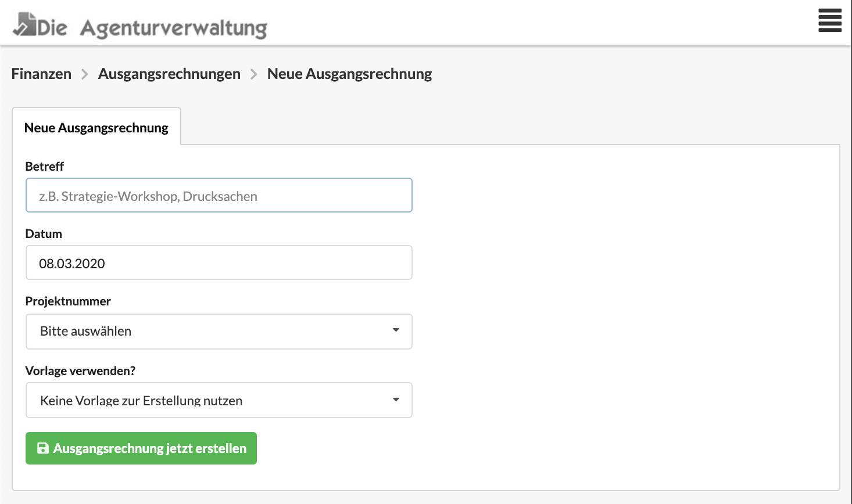Click 'Ausgangsrechnung jetzt erstellen' button
The height and width of the screenshot is (504, 852).
point(141,448)
